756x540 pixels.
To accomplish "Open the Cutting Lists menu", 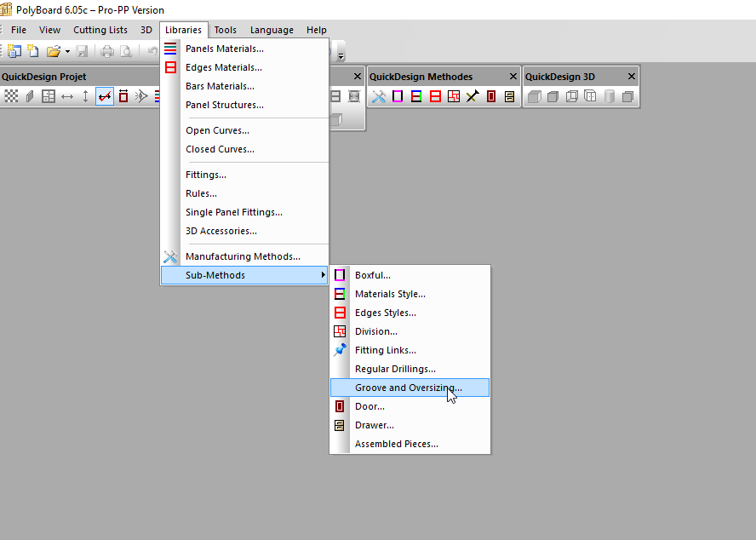I will click(x=100, y=30).
